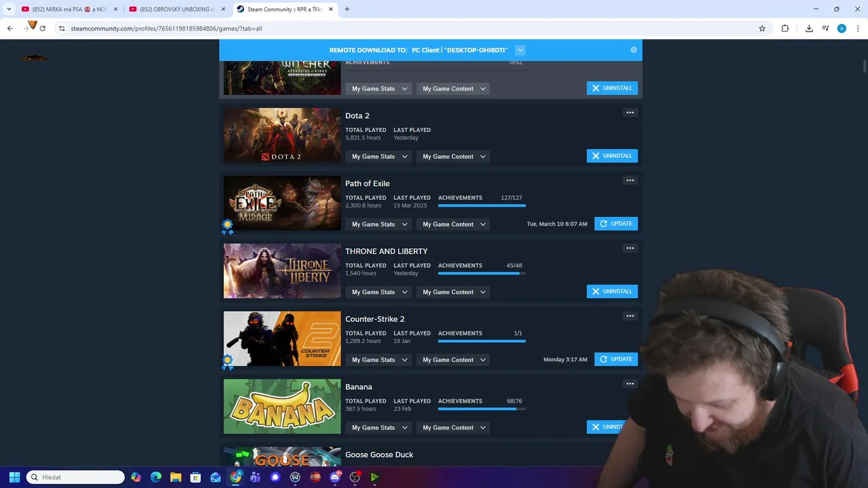Expand My Game Content for the Witcher
The width and height of the screenshot is (868, 488).
coord(454,89)
